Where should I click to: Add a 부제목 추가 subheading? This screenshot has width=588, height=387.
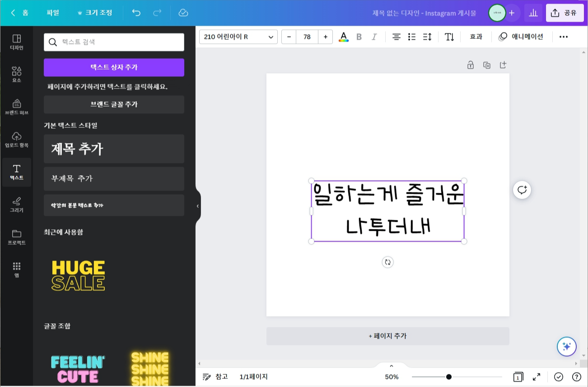[114, 178]
